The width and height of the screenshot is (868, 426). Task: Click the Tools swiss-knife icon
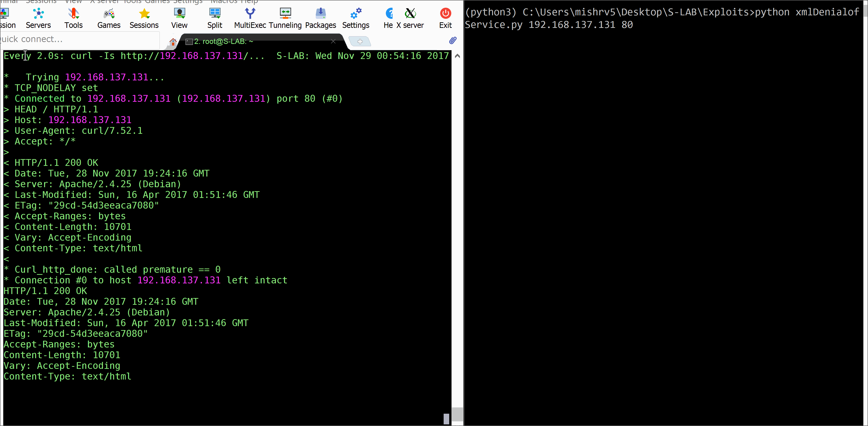73,13
